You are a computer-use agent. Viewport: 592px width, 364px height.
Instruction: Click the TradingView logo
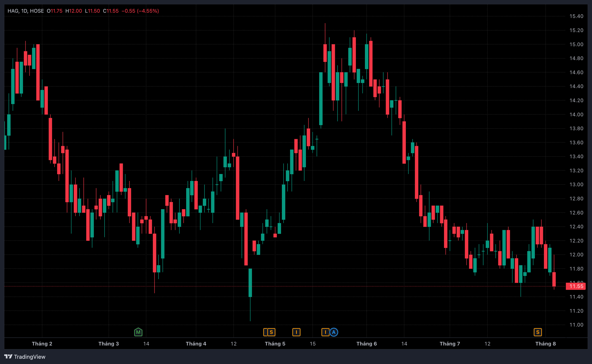point(25,357)
